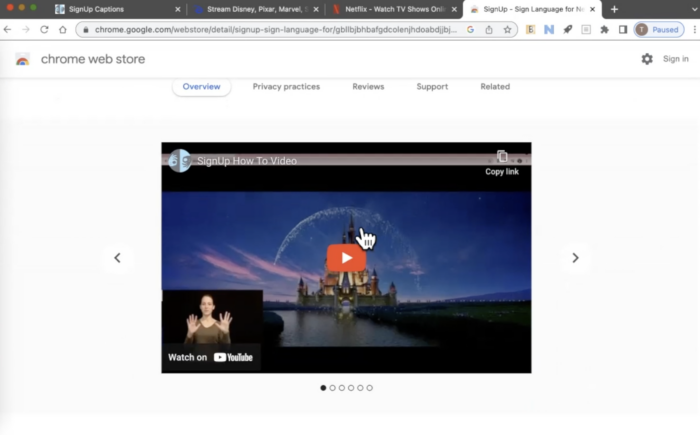Close the SignUp Sign Language tab
The width and height of the screenshot is (700, 435).
coord(592,9)
